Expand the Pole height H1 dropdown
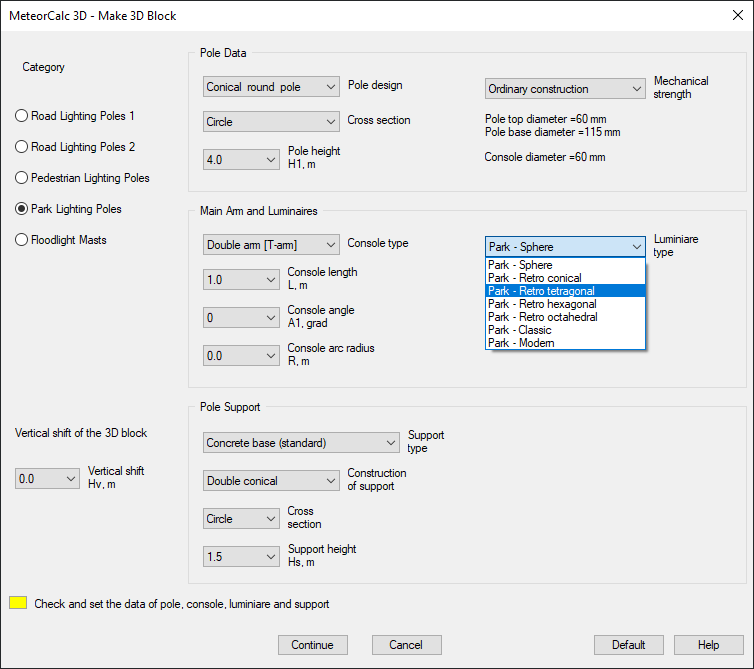 [241, 159]
